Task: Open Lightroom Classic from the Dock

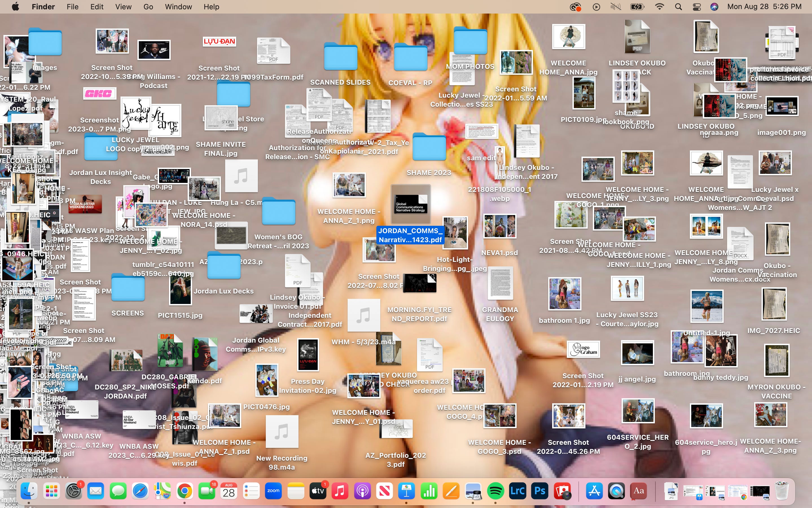Action: 517,491
